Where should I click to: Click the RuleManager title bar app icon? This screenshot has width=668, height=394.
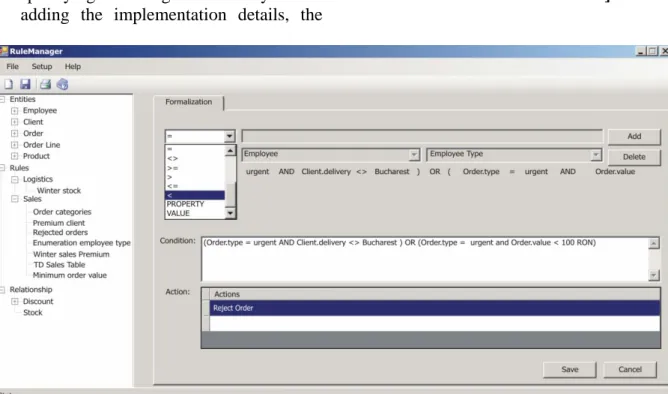[4, 51]
